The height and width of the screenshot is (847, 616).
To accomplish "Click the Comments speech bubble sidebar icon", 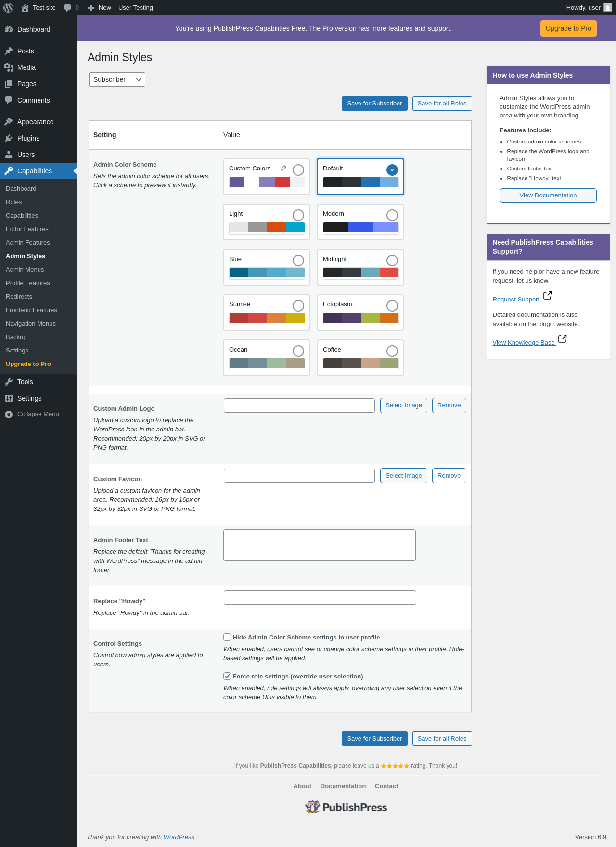I will coord(9,100).
